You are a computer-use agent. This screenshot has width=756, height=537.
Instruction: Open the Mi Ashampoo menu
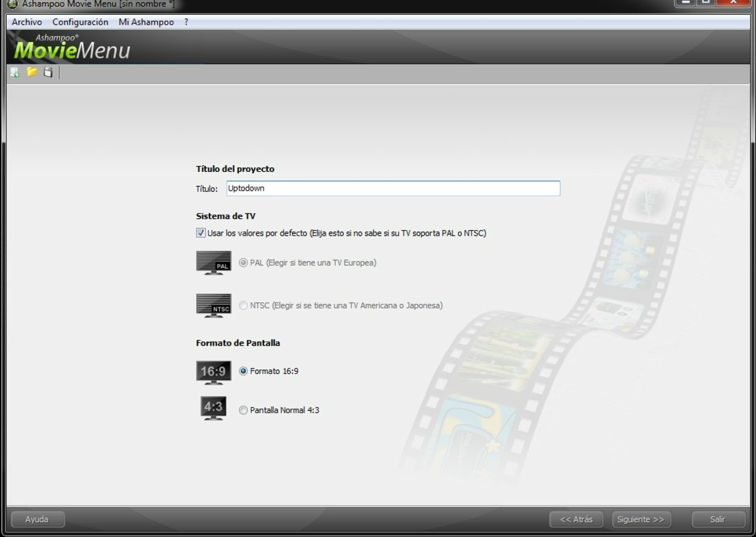tap(146, 22)
